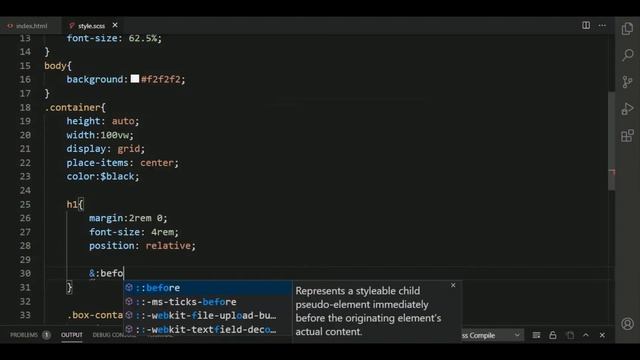640x360 pixels.
Task: Select the style.scss tab
Action: tap(91, 26)
